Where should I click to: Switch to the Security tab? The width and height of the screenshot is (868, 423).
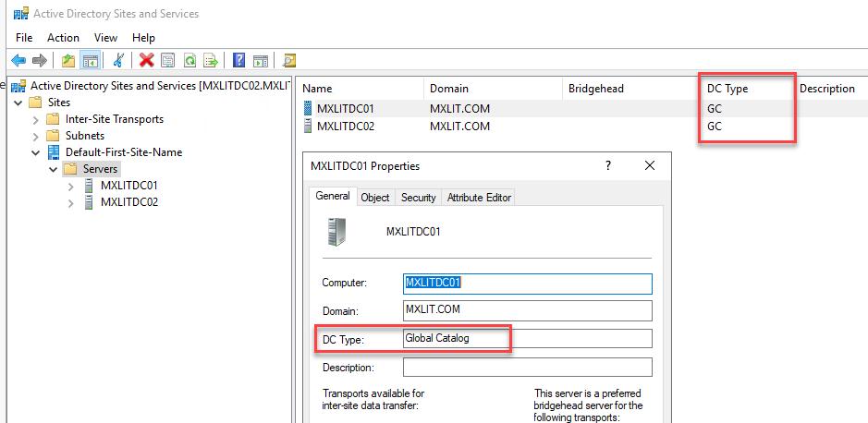[x=418, y=198]
